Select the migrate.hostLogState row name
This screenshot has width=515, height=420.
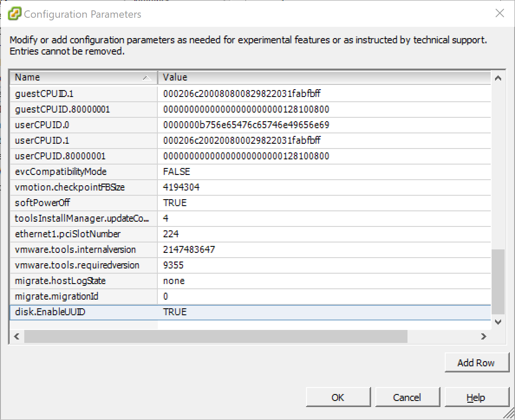pos(83,281)
